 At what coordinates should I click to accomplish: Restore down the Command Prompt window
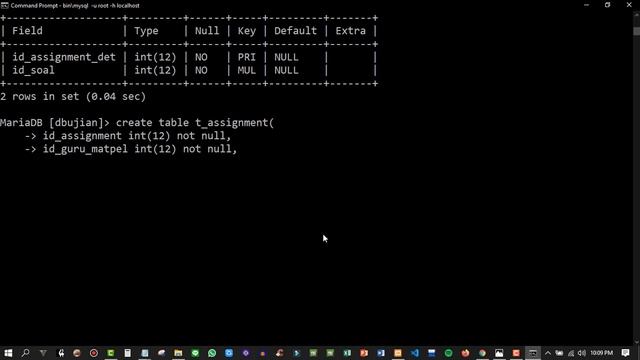[x=607, y=5]
